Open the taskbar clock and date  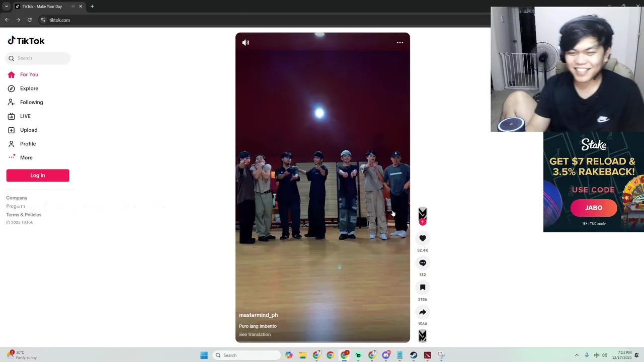pyautogui.click(x=621, y=355)
